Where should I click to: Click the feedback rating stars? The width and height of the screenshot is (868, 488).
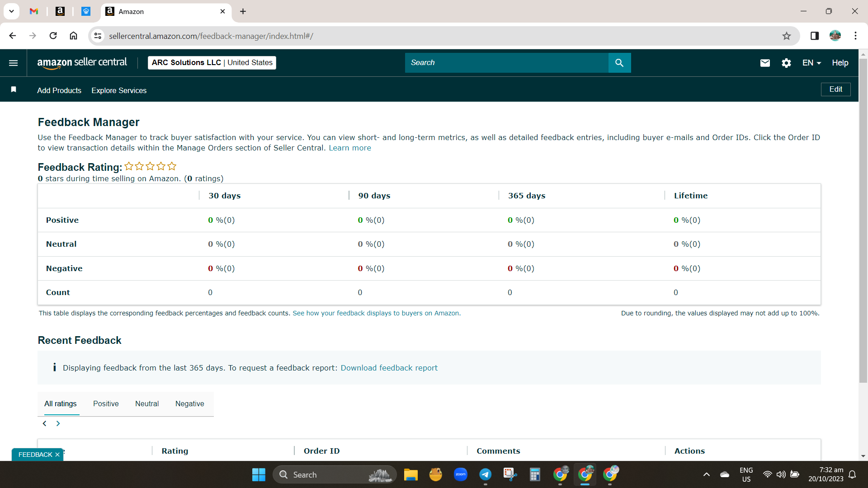pyautogui.click(x=150, y=166)
